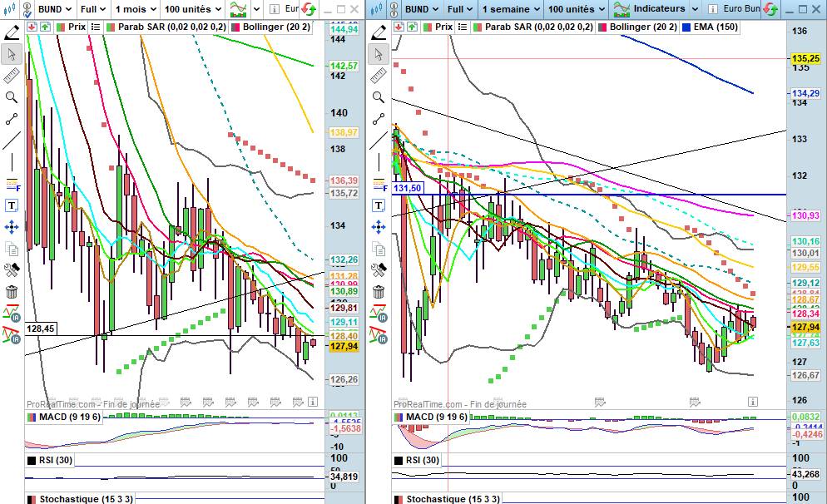Click the Parab SAR color swatch in right chart
Screen dimensions: 827x504
pyautogui.click(x=478, y=27)
